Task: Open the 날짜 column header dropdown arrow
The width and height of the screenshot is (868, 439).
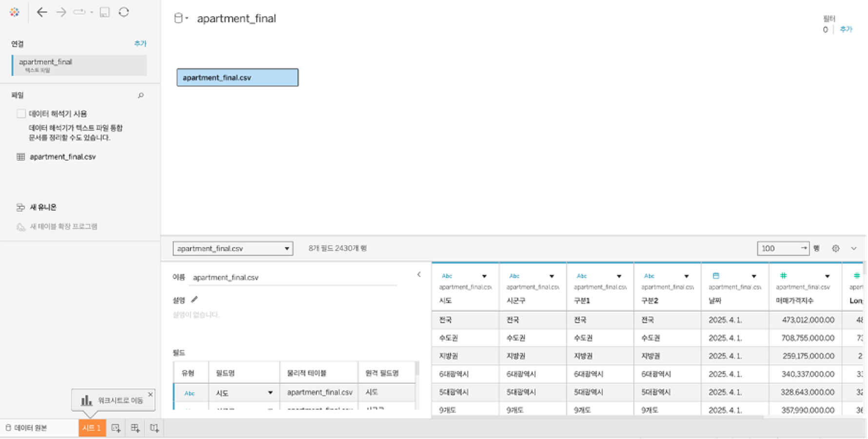Action: [x=754, y=277]
